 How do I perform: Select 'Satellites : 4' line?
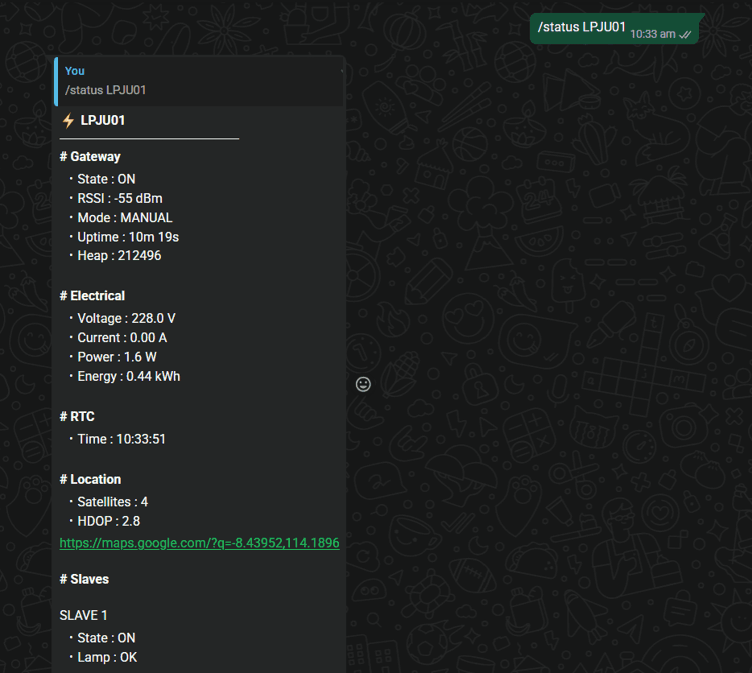113,502
